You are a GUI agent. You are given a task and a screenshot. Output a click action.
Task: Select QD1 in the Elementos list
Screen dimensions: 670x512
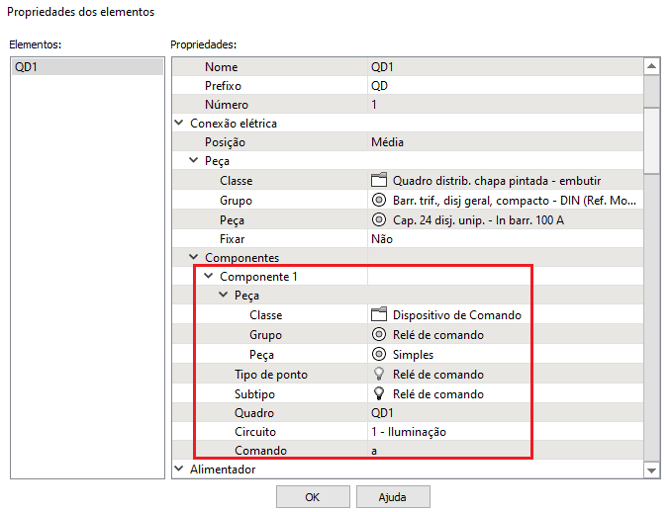point(85,67)
